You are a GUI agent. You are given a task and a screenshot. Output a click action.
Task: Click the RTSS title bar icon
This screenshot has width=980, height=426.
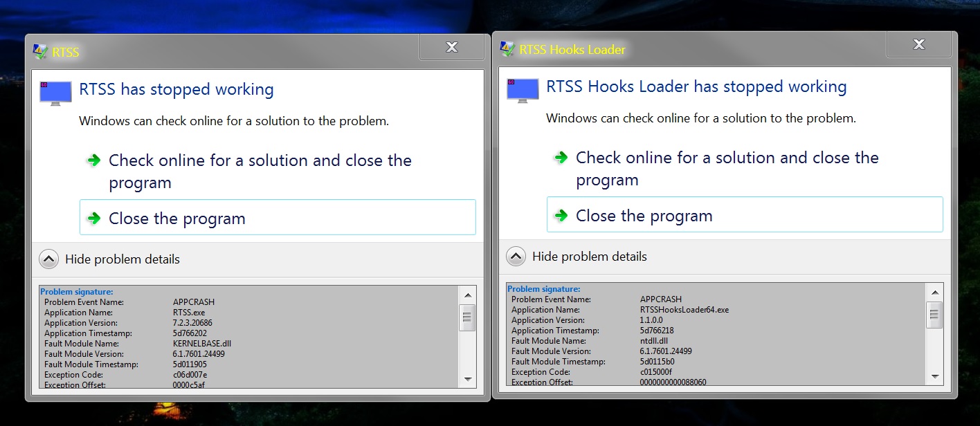coord(40,52)
